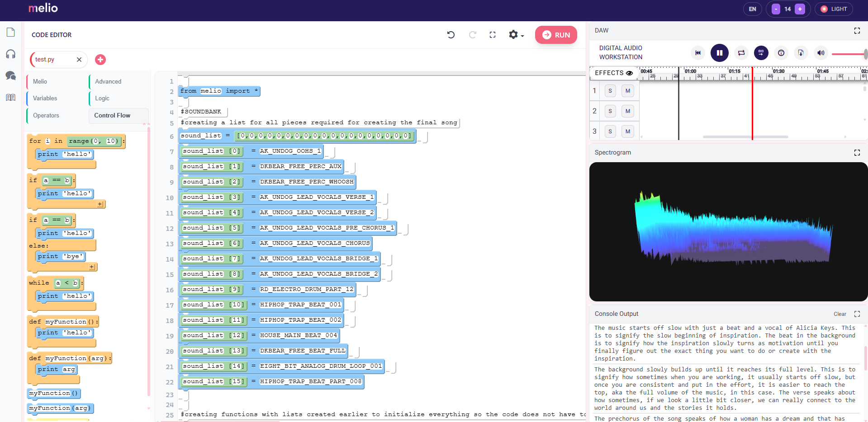Open the headphones sound library icon

[11, 54]
